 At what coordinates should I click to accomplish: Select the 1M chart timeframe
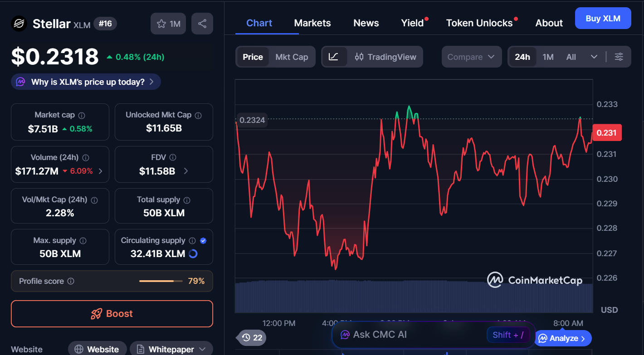[548, 57]
